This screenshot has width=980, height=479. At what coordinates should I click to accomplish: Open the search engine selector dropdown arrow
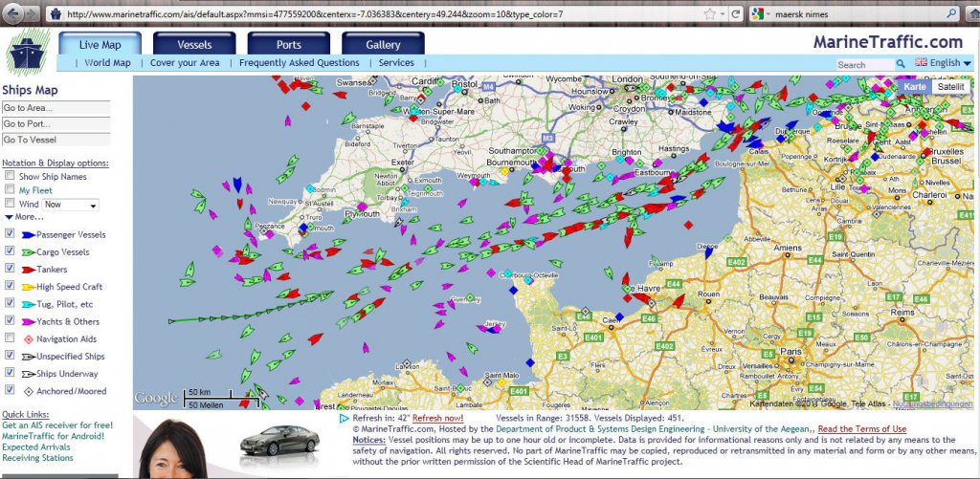point(768,13)
